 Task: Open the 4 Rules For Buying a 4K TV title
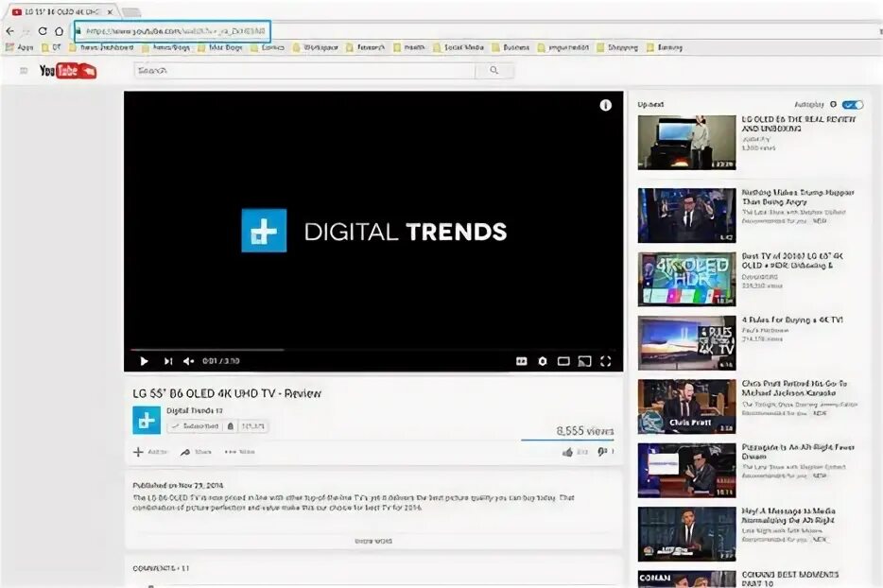tap(792, 320)
